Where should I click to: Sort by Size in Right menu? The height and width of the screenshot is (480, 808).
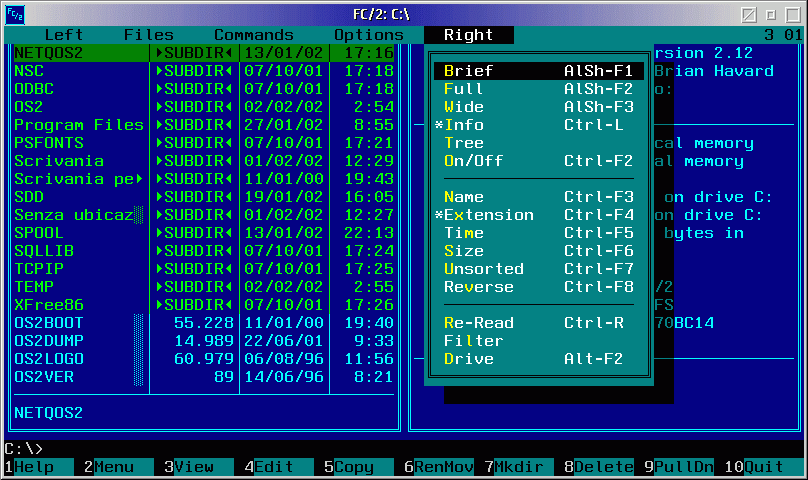point(538,251)
